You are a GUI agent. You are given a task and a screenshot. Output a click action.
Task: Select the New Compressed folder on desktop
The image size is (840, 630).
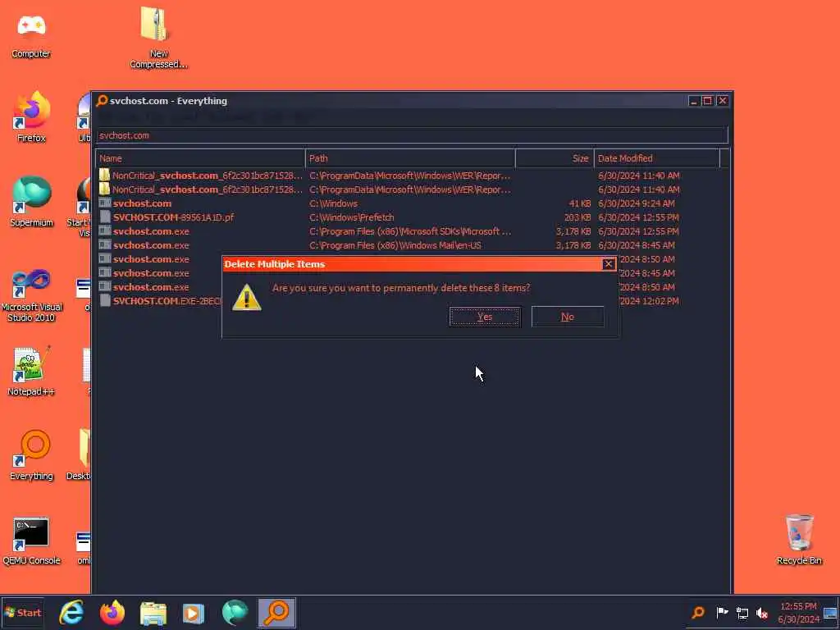click(x=158, y=38)
